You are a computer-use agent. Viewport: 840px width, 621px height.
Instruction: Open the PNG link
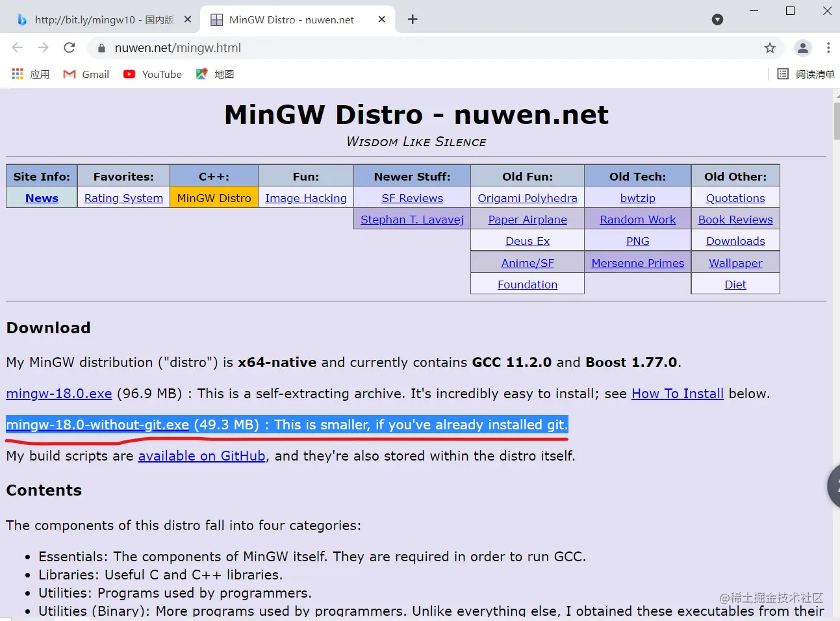638,241
